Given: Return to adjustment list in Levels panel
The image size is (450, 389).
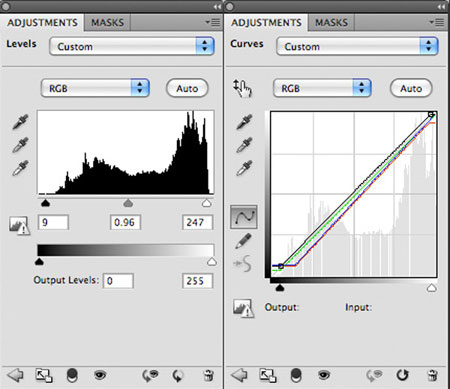Looking at the screenshot, I should click(15, 375).
